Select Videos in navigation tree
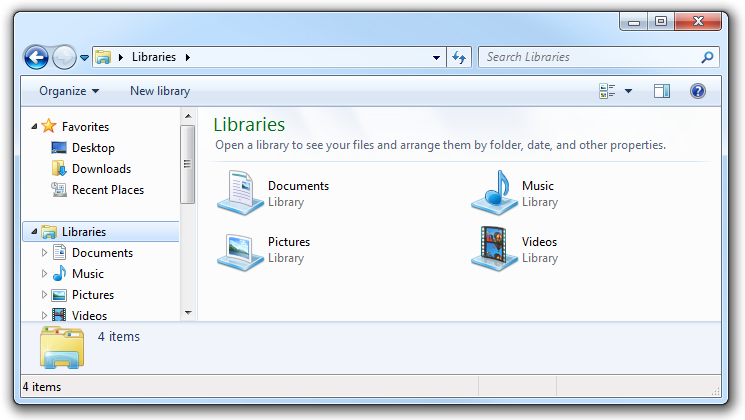The height and width of the screenshot is (420, 745). (x=89, y=315)
